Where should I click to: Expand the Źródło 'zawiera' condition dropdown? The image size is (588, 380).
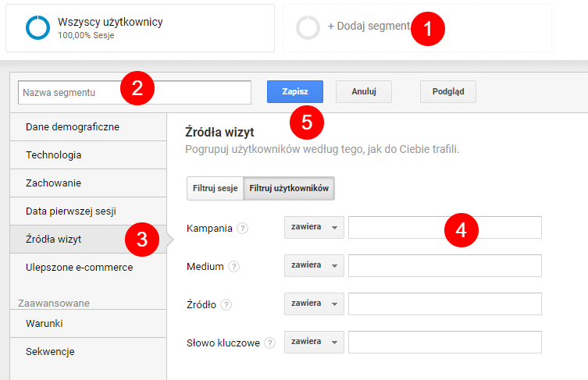(314, 304)
